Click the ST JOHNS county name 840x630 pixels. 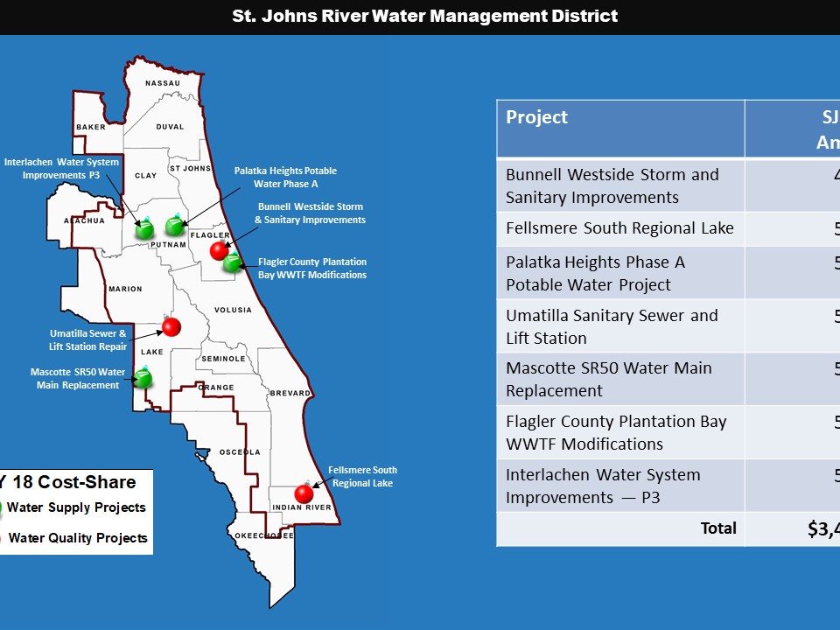click(x=190, y=168)
